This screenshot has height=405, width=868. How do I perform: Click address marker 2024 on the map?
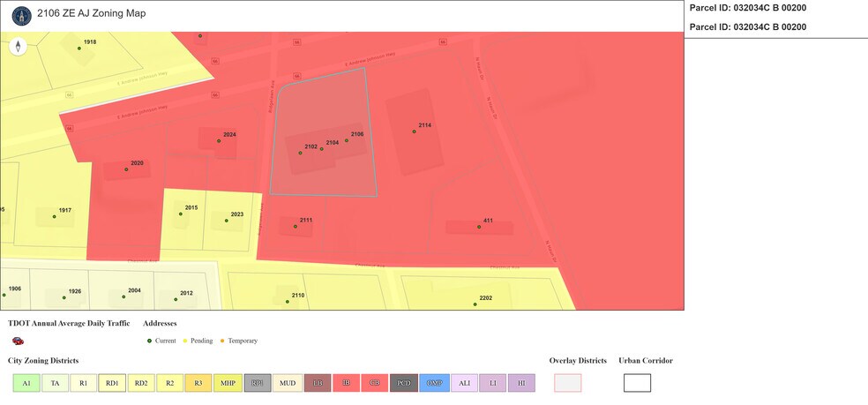(x=219, y=141)
